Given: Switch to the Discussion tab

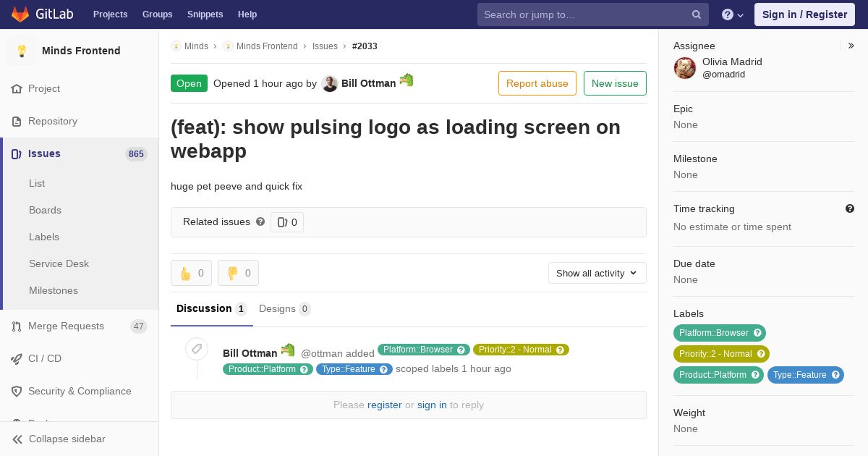Looking at the screenshot, I should (x=212, y=309).
